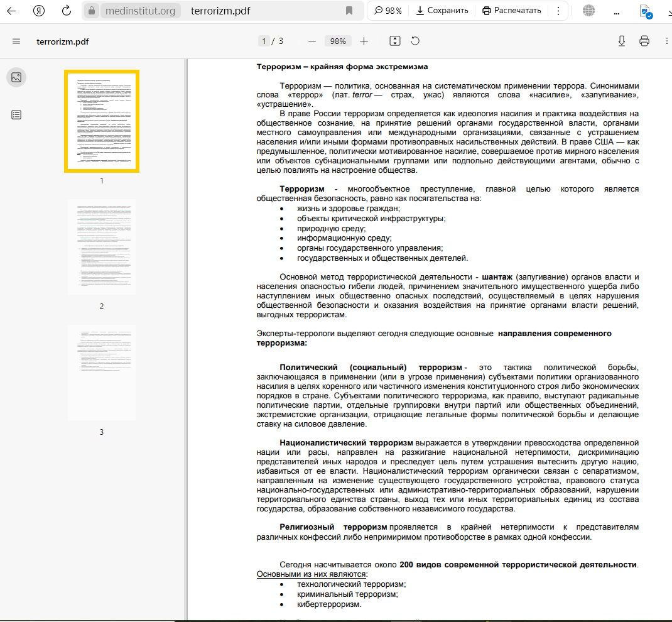Show page thumbnails view in sidebar
This screenshot has width=672, height=622.
pos(16,77)
